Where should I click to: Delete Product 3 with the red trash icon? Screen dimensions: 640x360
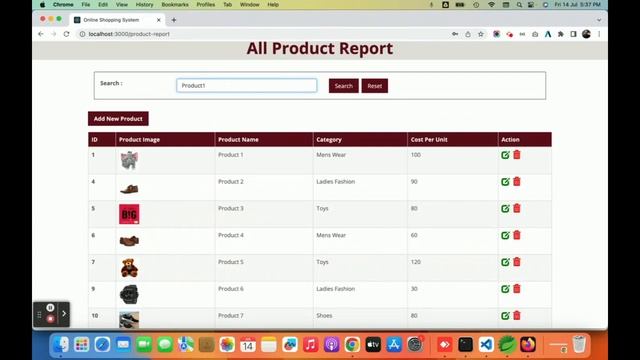(x=517, y=208)
